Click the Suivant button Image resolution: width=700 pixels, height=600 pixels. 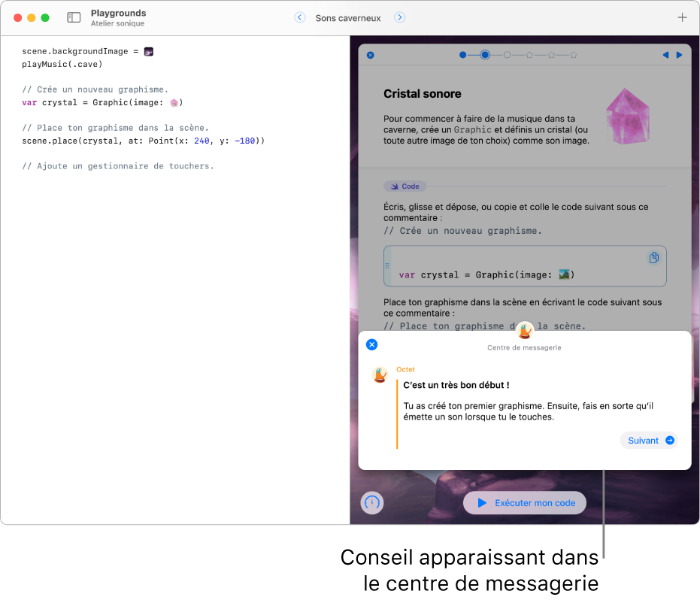coord(649,441)
